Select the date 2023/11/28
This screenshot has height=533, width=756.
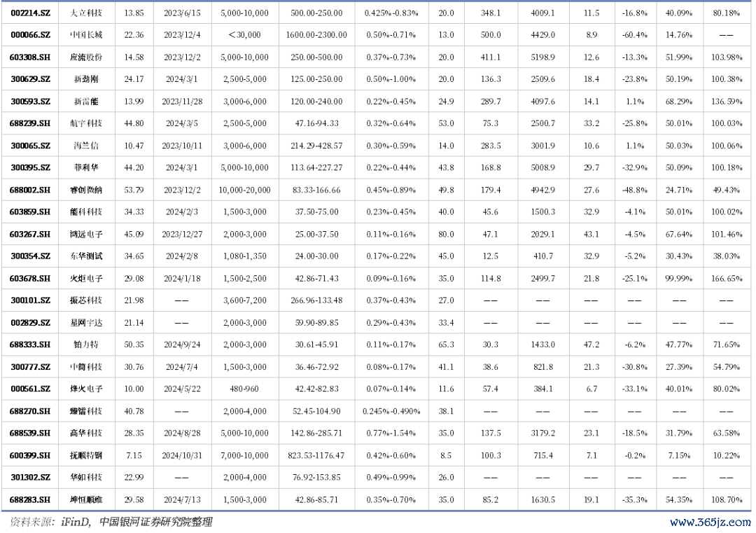coord(182,102)
